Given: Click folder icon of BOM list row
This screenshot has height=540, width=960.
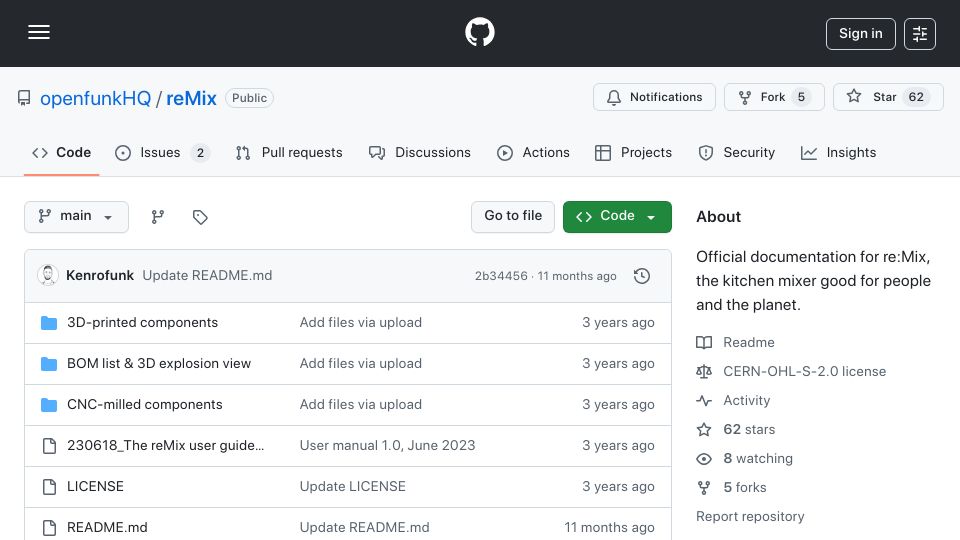Looking at the screenshot, I should coord(49,364).
